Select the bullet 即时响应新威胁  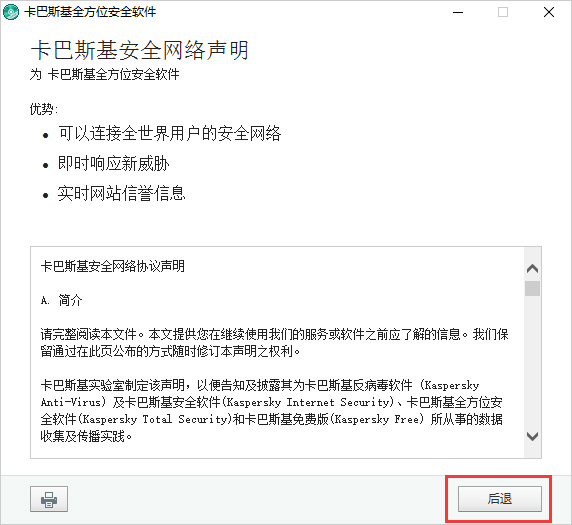113,163
